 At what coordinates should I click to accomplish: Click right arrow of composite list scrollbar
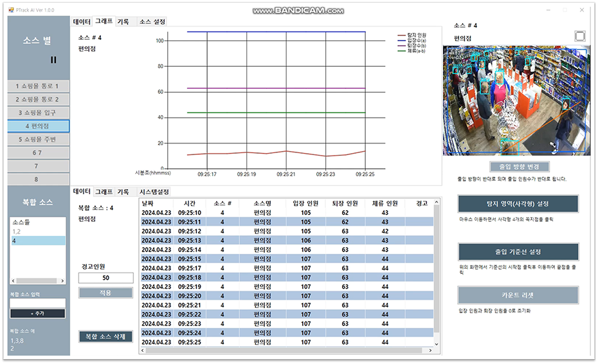(62, 281)
